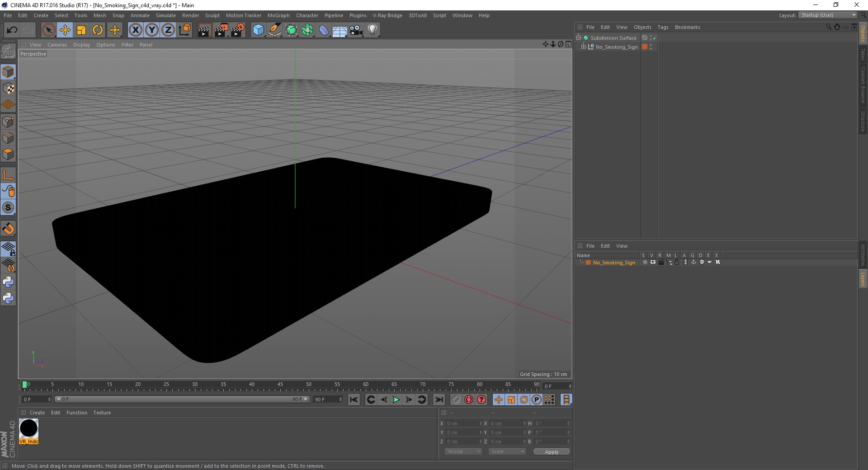Click frame 45 on the timeline

tap(280, 386)
